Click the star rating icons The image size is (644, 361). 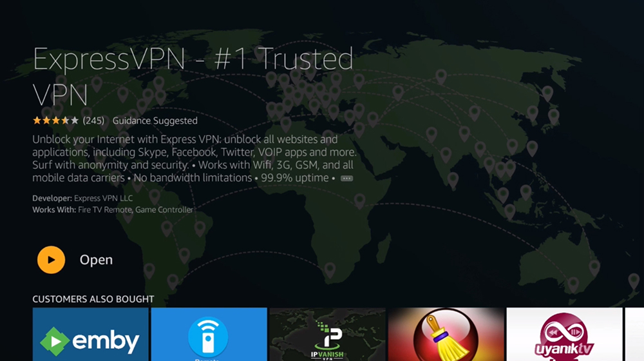[x=55, y=121]
